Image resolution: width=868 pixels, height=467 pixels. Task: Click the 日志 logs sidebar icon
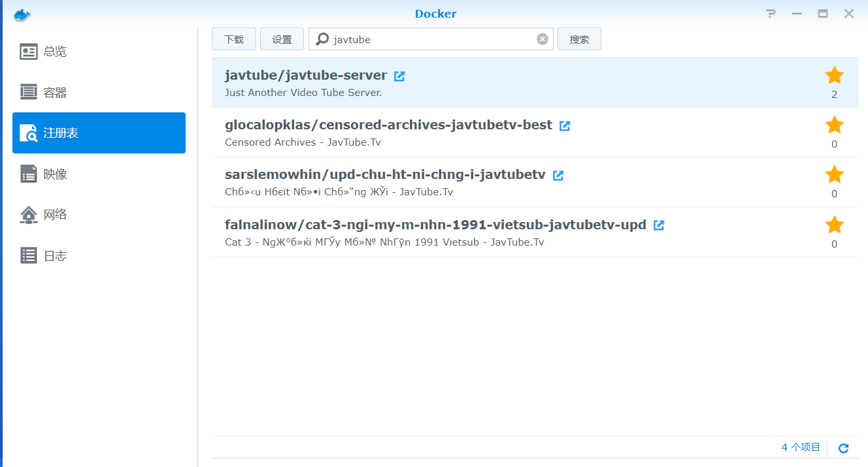(29, 255)
